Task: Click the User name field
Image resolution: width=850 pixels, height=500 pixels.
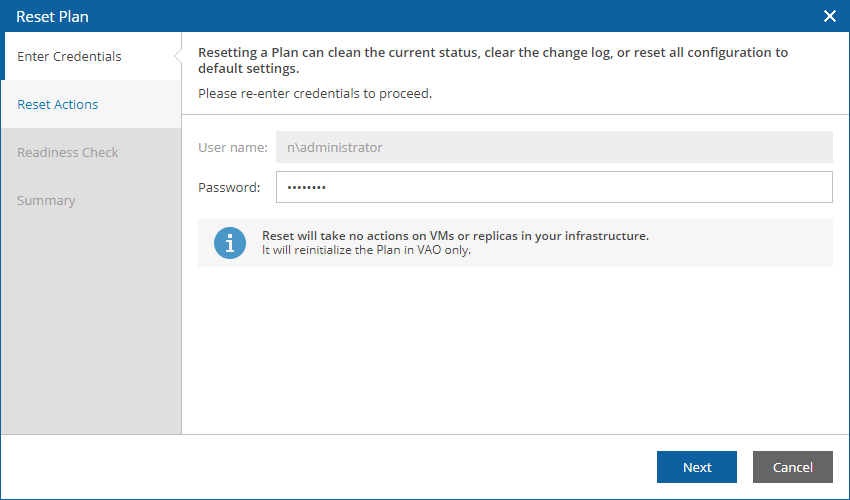Action: [x=554, y=147]
